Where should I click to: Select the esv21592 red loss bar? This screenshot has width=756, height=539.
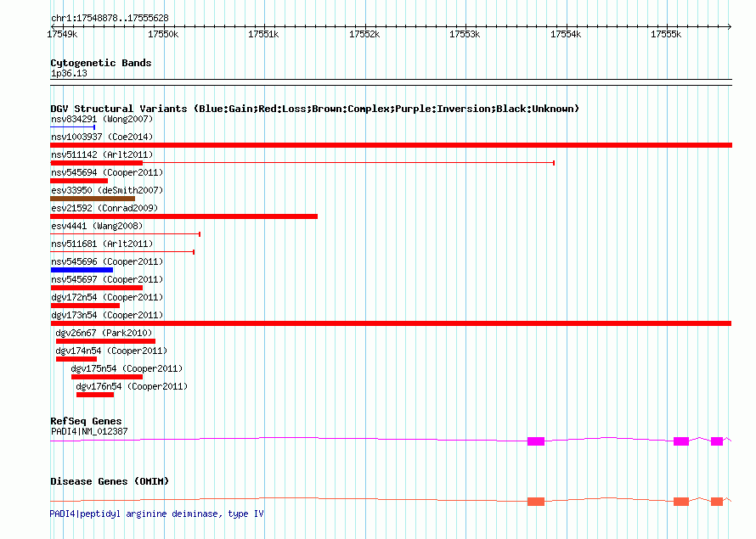(x=183, y=216)
